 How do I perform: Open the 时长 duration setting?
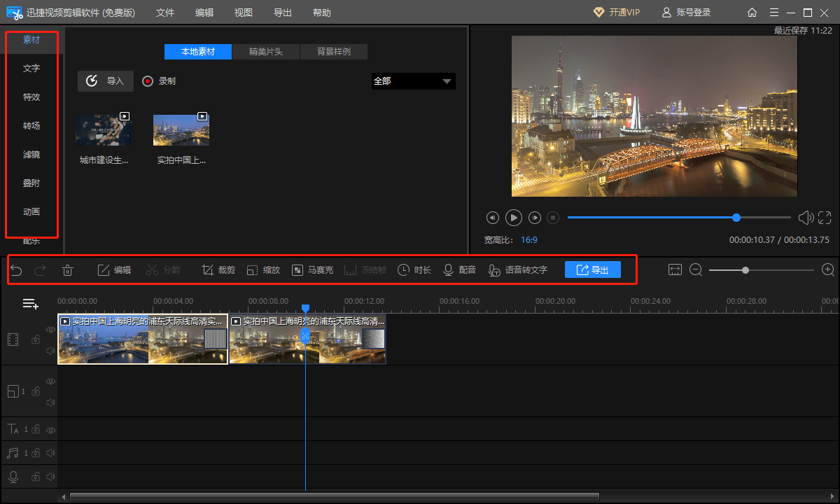(x=414, y=270)
